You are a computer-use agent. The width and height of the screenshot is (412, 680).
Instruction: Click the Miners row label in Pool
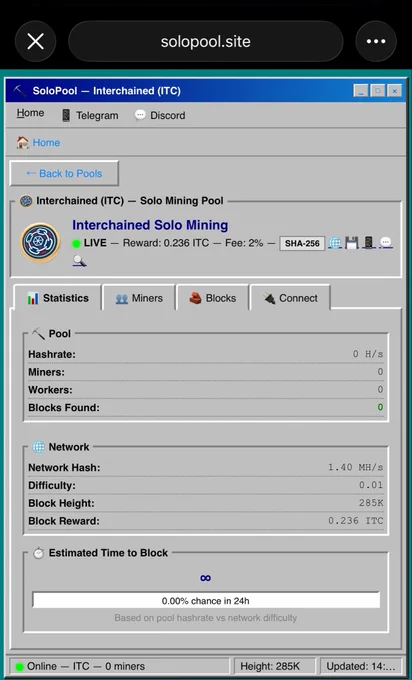point(46,372)
